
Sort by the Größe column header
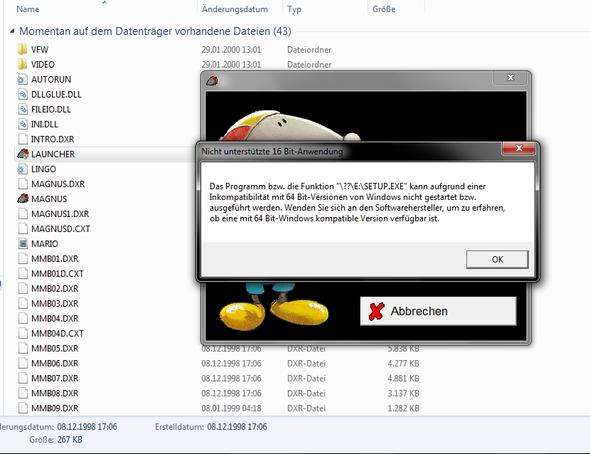[x=384, y=9]
